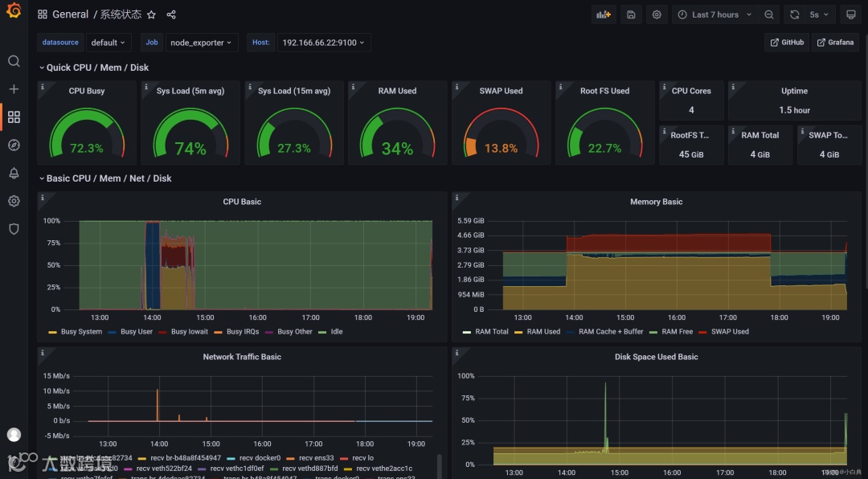Open the datasource default dropdown
The image size is (868, 479).
pyautogui.click(x=108, y=43)
